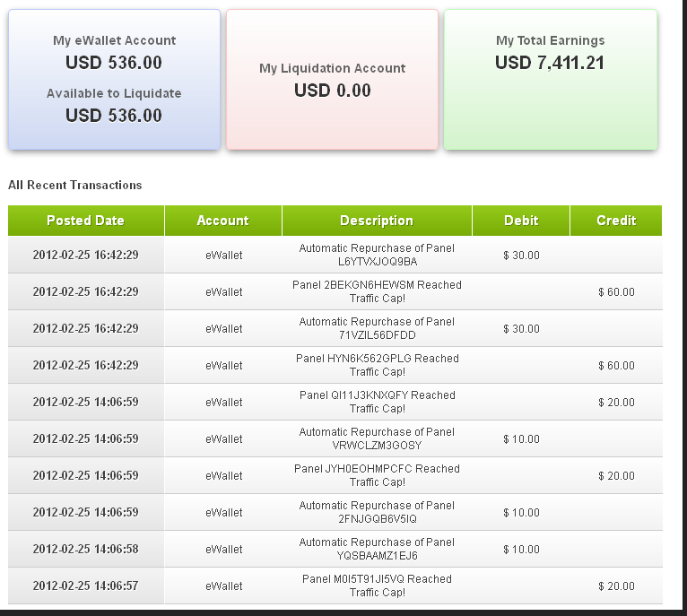
Task: Click eWallet account cell in the QI11J3KNXQFY row
Action: tap(224, 403)
